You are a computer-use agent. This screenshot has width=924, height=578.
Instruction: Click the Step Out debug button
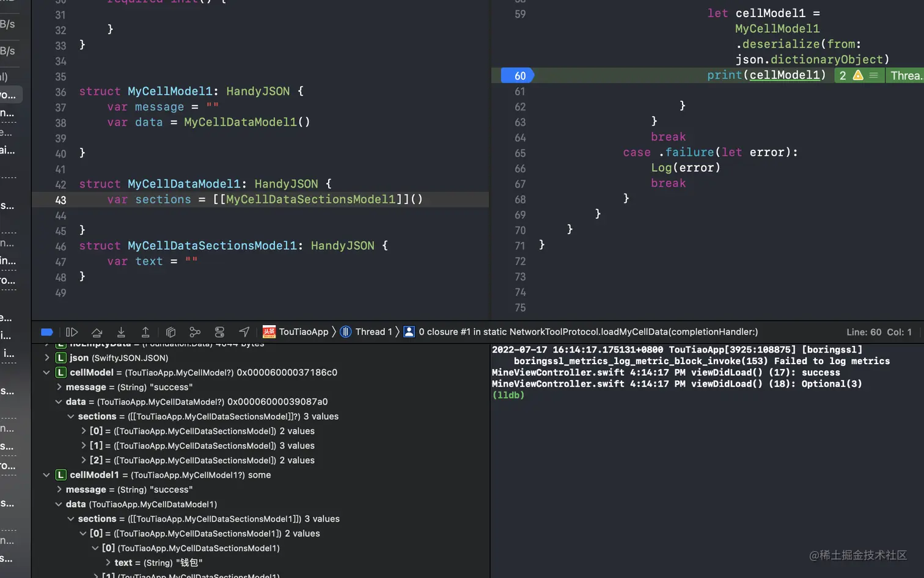tap(145, 332)
